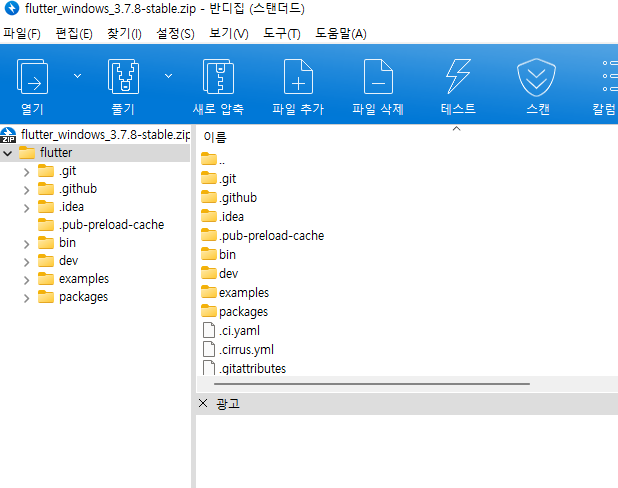Screen dimensions: 618x488
Task: Click the .cirrus.yml file icon
Action: coord(209,349)
